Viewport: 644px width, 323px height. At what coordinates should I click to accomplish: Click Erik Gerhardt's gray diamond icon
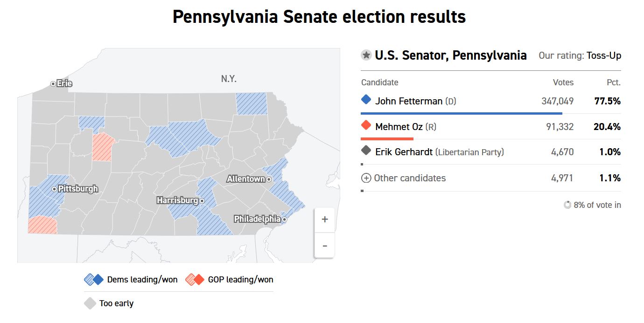click(366, 151)
